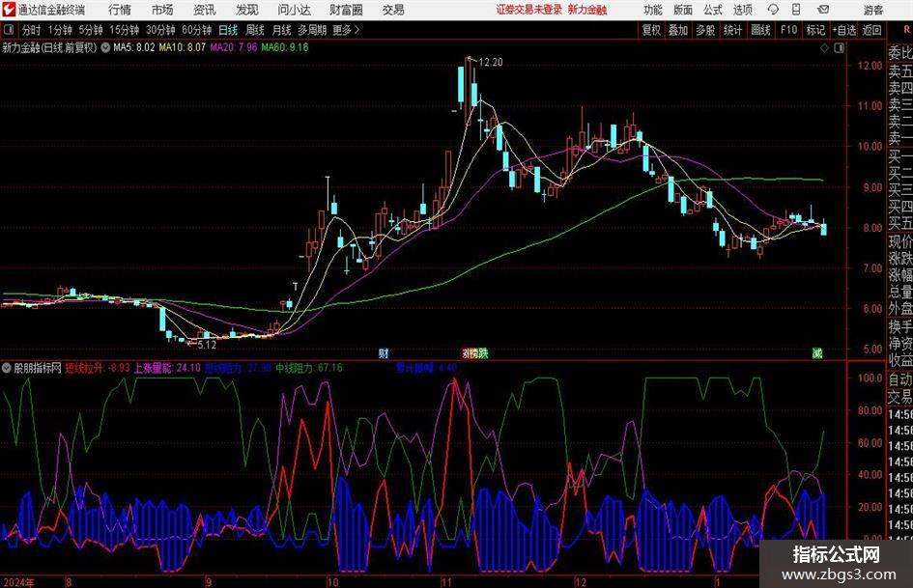The height and width of the screenshot is (588, 913).
Task: Click the 统计 toolbar button
Action: [x=732, y=30]
